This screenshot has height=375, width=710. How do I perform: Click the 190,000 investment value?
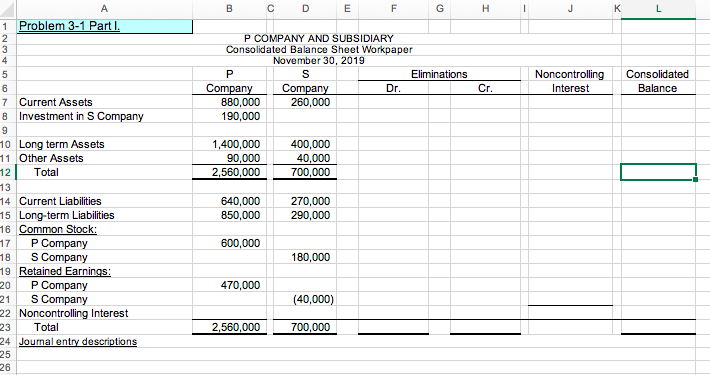(240, 116)
